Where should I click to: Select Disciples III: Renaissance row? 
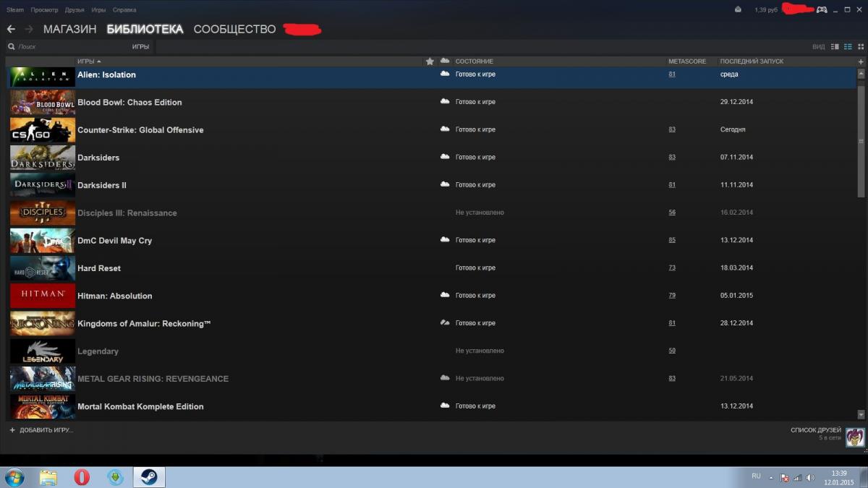432,213
